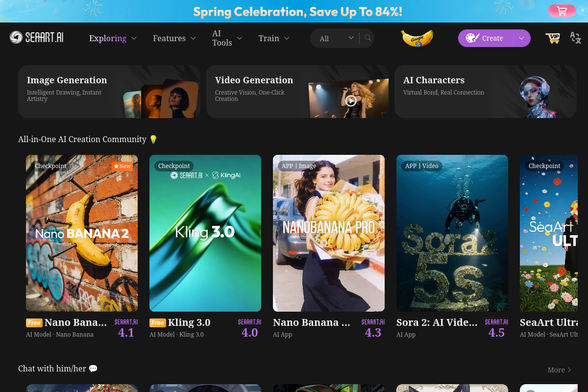588x392 pixels.
Task: Click the New badge on Nano Banana 2
Action: pos(122,166)
